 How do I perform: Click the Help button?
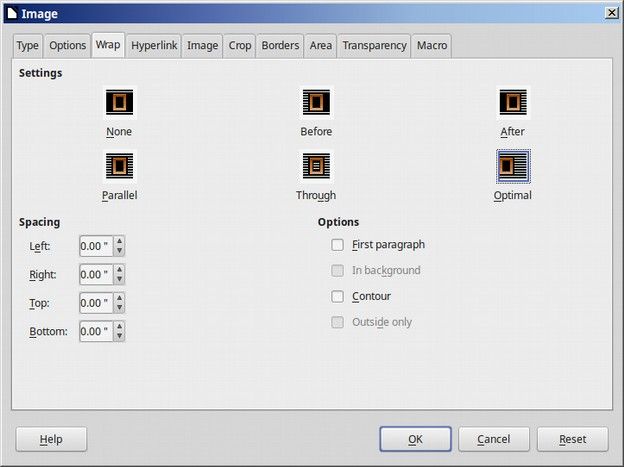(x=51, y=439)
